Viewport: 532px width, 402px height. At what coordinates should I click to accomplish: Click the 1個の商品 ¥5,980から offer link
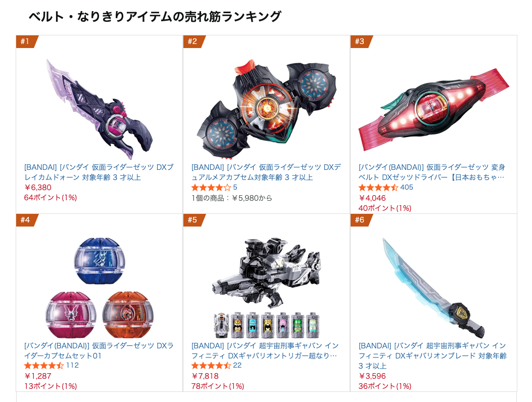232,198
